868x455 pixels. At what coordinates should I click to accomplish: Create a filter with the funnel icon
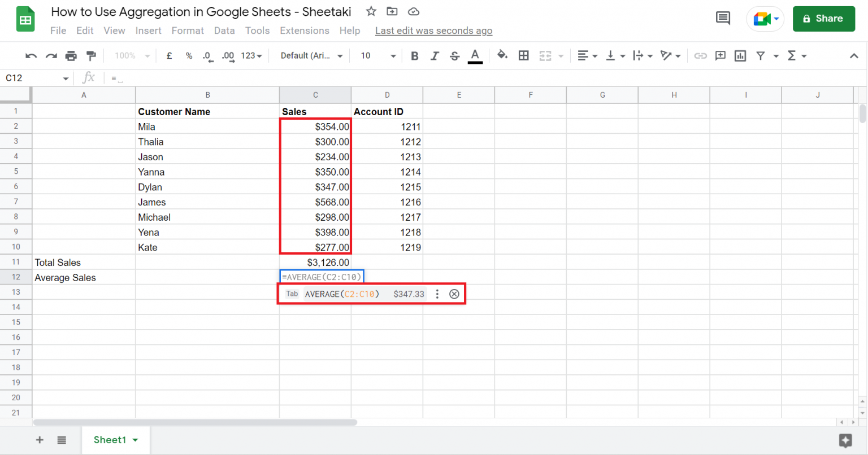click(x=761, y=55)
